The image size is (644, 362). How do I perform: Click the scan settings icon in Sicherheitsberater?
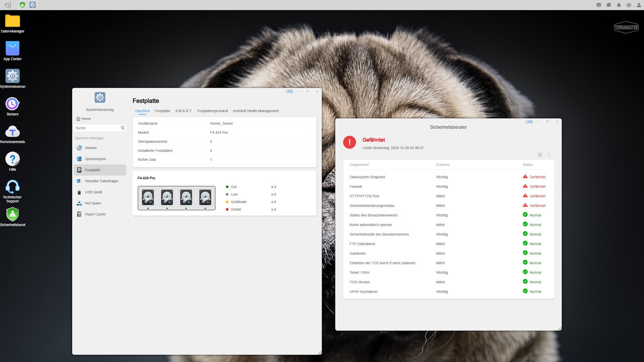(x=549, y=155)
